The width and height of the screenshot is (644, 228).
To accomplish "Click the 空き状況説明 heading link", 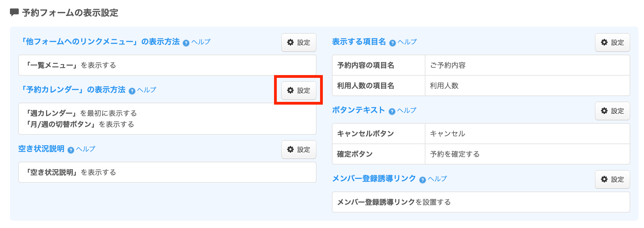I will [41, 149].
